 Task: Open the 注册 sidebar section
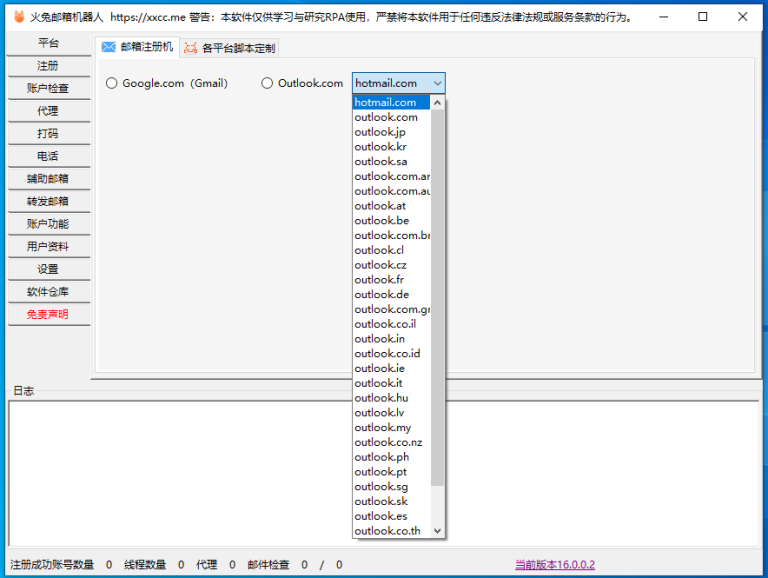(48, 66)
